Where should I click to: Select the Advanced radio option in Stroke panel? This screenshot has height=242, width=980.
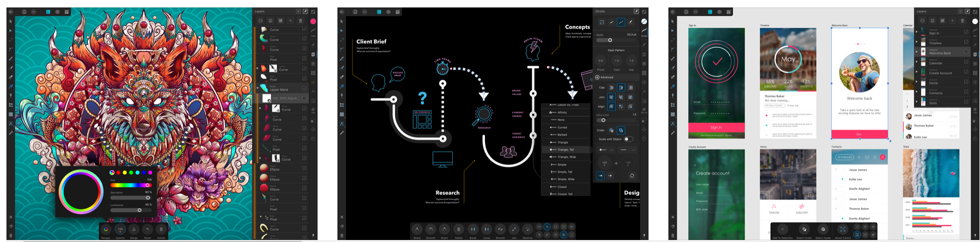597,77
